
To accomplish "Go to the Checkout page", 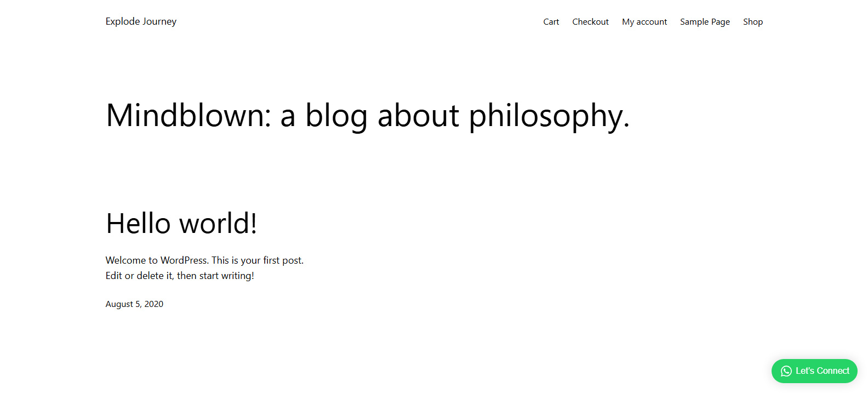I will (x=590, y=22).
